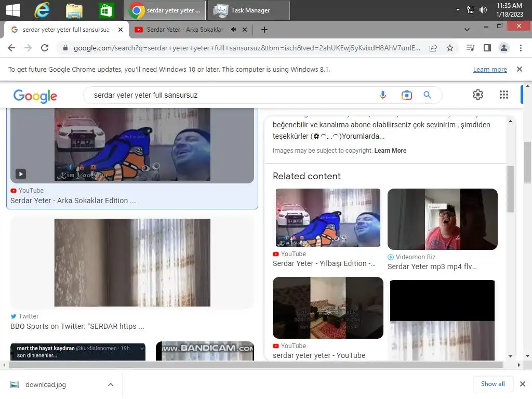Open the black-and-curtain related image thumbnail
The width and height of the screenshot is (532, 399).
point(442,320)
